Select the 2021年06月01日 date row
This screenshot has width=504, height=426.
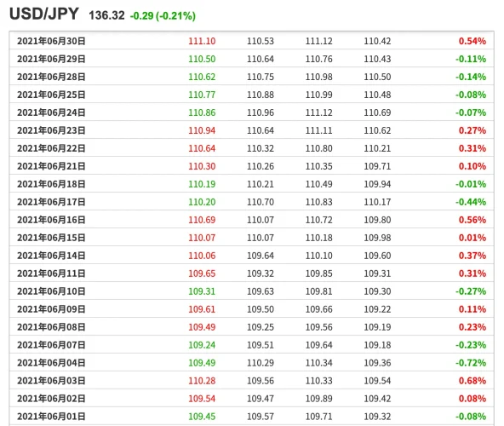click(252, 417)
